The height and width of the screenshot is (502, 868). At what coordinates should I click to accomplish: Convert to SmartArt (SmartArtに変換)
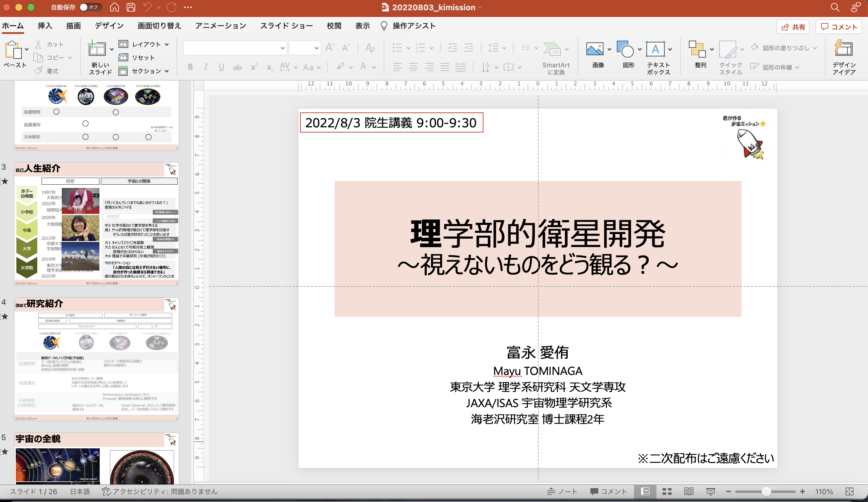[552, 49]
